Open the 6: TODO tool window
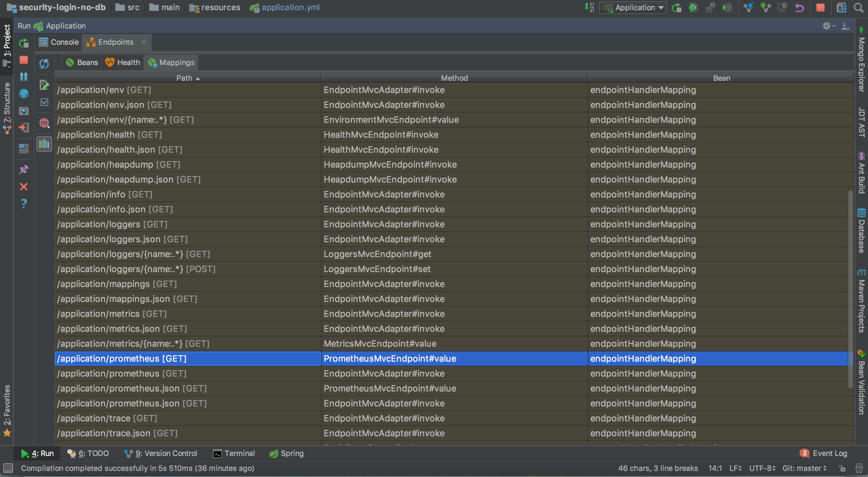The height and width of the screenshot is (477, 868). click(88, 453)
